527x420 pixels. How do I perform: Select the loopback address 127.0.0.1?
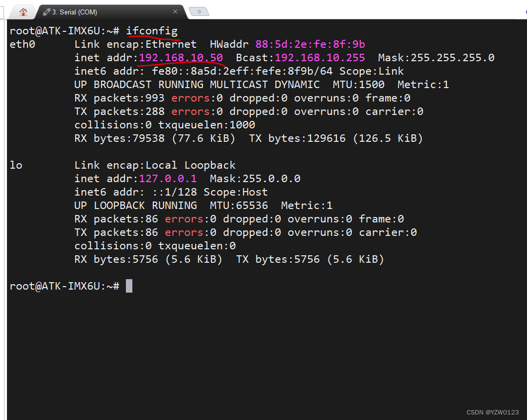(x=168, y=179)
